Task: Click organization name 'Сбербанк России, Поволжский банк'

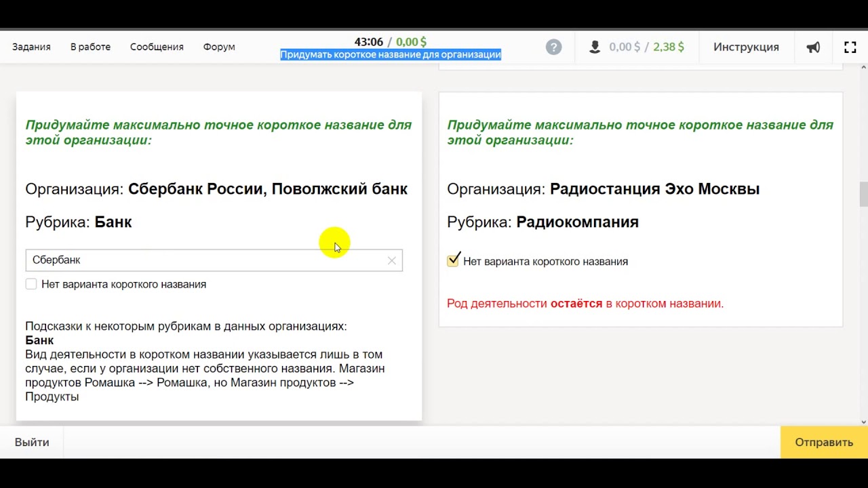Action: point(268,189)
